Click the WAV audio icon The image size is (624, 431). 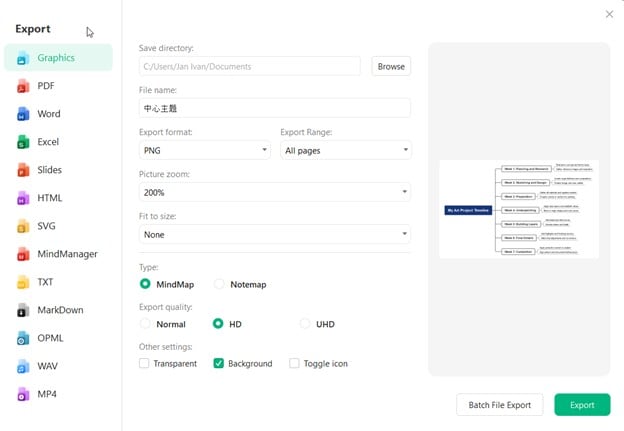tap(23, 366)
